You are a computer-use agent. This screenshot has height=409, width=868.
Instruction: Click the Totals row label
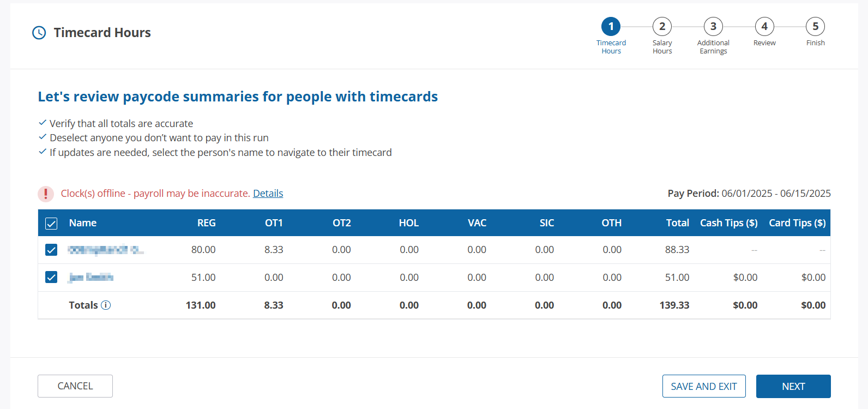pyautogui.click(x=83, y=305)
